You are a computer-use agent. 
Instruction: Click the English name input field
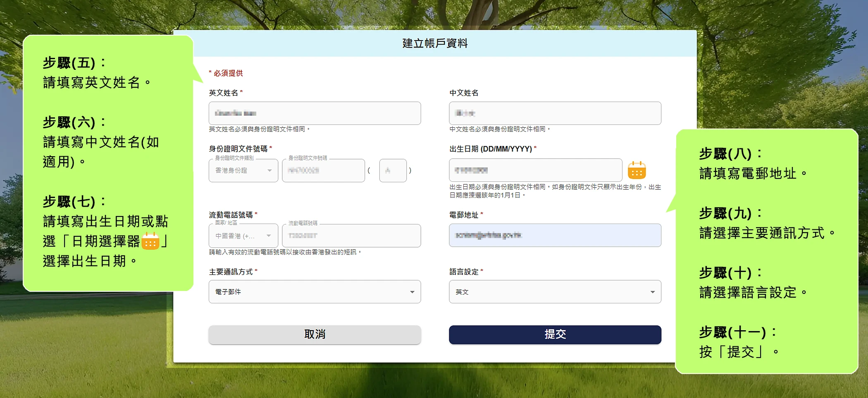pyautogui.click(x=315, y=113)
